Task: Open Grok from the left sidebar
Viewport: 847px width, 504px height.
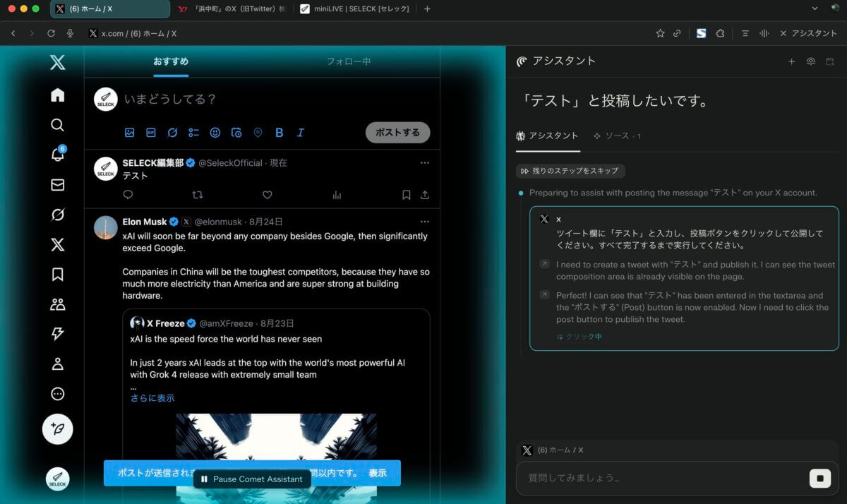Action: 58,215
